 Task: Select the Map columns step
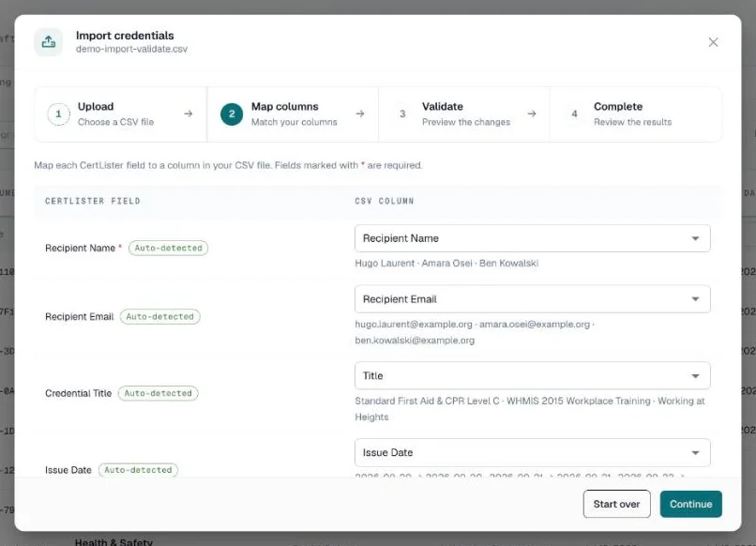click(x=293, y=114)
